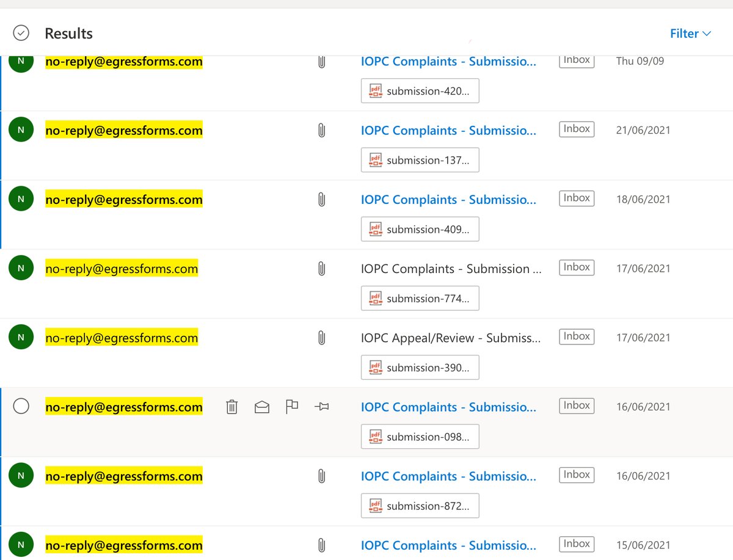
Task: Click sender avatar on the submission-872 email
Action: [21, 476]
